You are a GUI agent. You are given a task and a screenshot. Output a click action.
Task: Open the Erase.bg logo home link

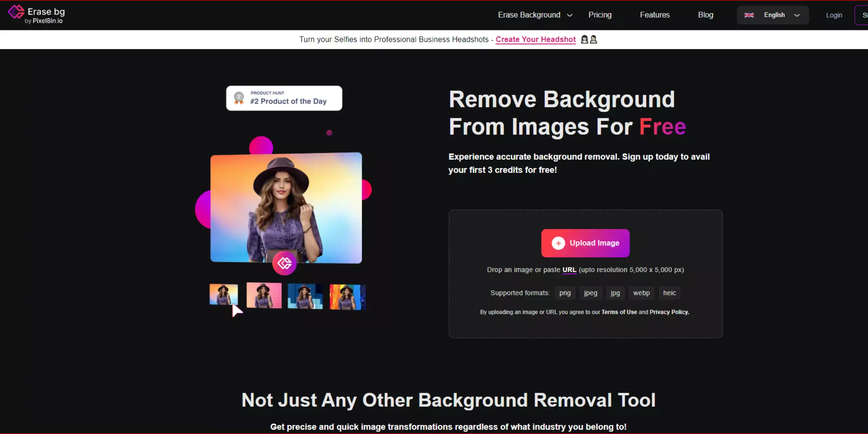(37, 15)
